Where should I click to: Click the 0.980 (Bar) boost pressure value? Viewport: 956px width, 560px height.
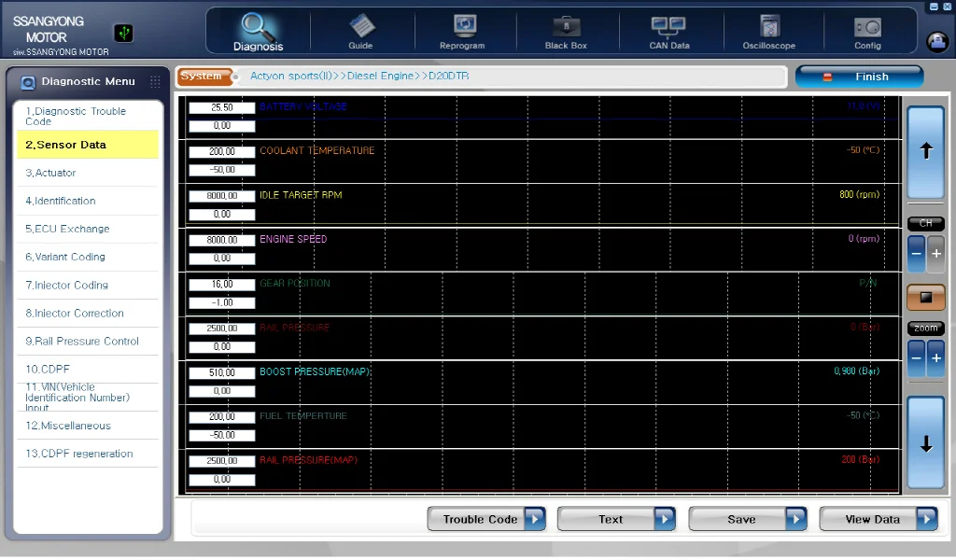coord(857,371)
